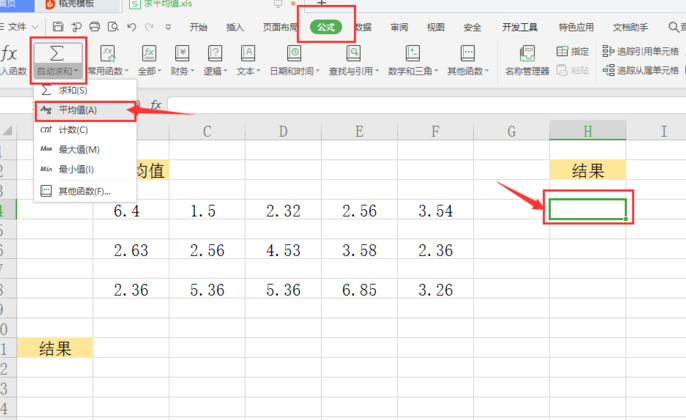Choose 其他函数(F)... option
Viewport: 686px width, 420px height.
tap(85, 191)
